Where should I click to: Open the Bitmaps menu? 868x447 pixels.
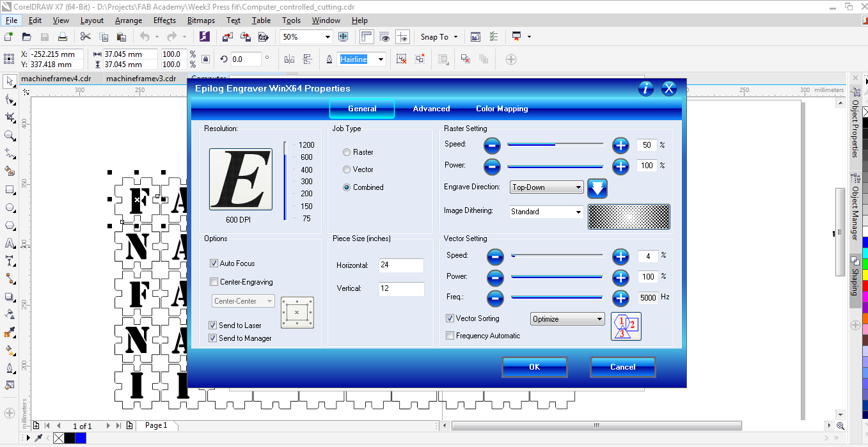coord(201,20)
